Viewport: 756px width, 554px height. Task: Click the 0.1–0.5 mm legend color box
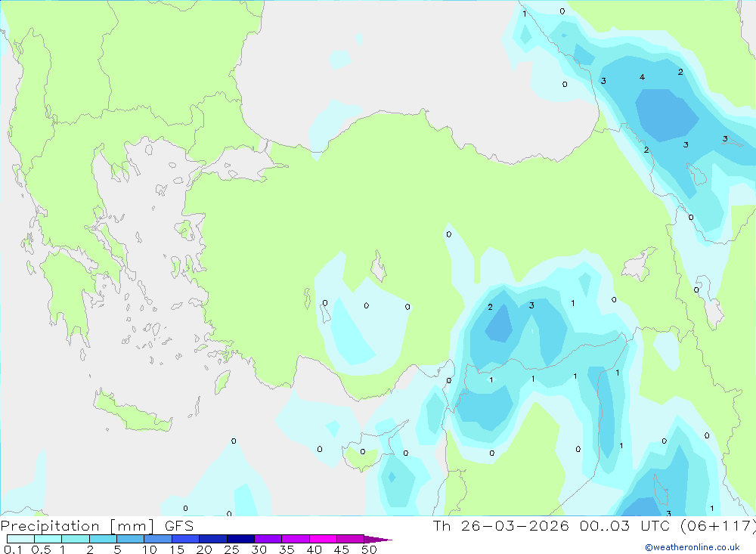coord(20,539)
